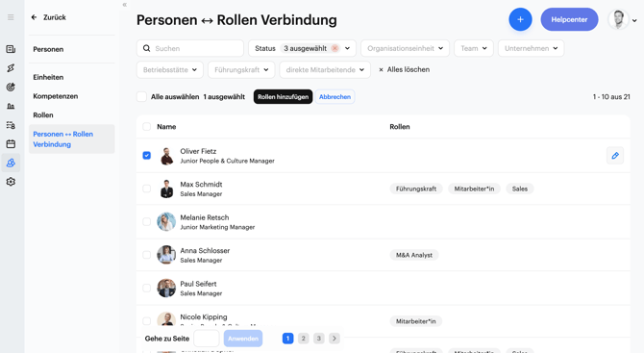The width and height of the screenshot is (644, 353).
Task: Go to page 2
Action: [x=303, y=339]
